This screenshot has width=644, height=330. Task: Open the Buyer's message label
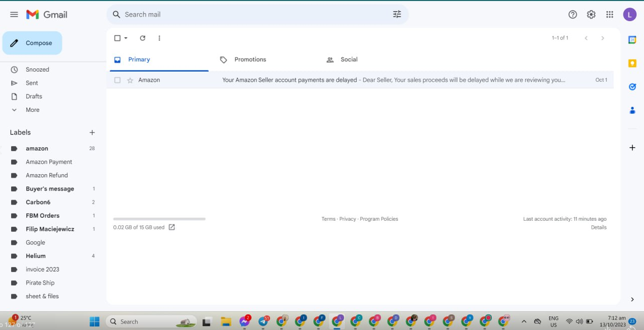pos(50,189)
